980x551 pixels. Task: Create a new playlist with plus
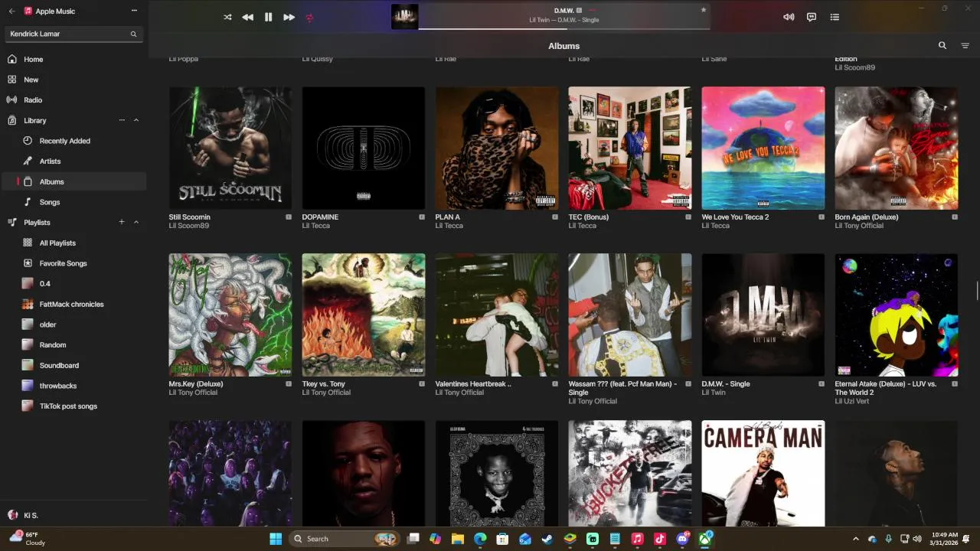click(x=122, y=222)
